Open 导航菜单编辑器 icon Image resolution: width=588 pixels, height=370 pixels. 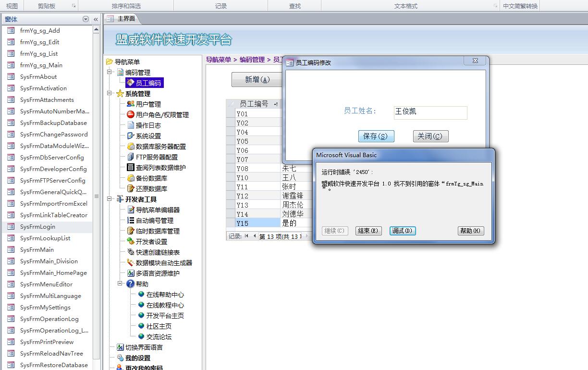click(x=130, y=210)
